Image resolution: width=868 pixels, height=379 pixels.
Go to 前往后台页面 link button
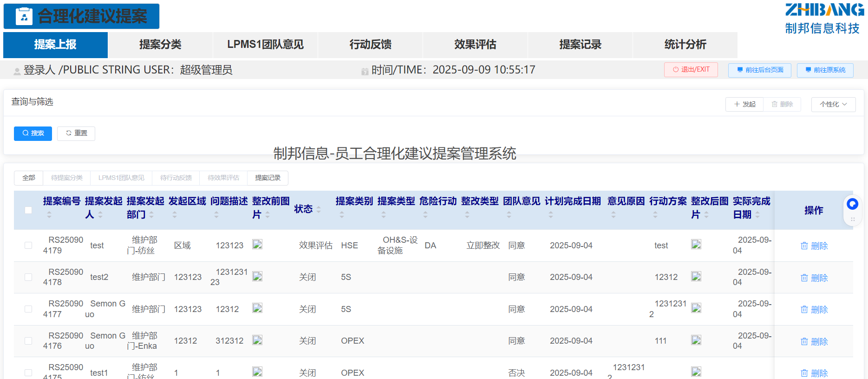[760, 70]
